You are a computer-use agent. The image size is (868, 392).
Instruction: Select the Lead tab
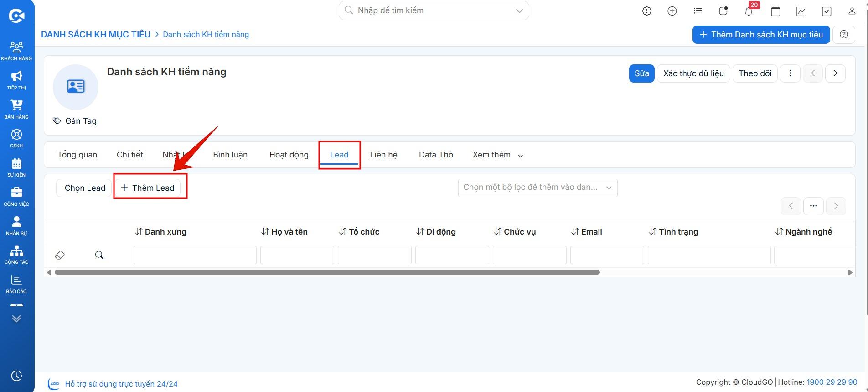coord(339,155)
